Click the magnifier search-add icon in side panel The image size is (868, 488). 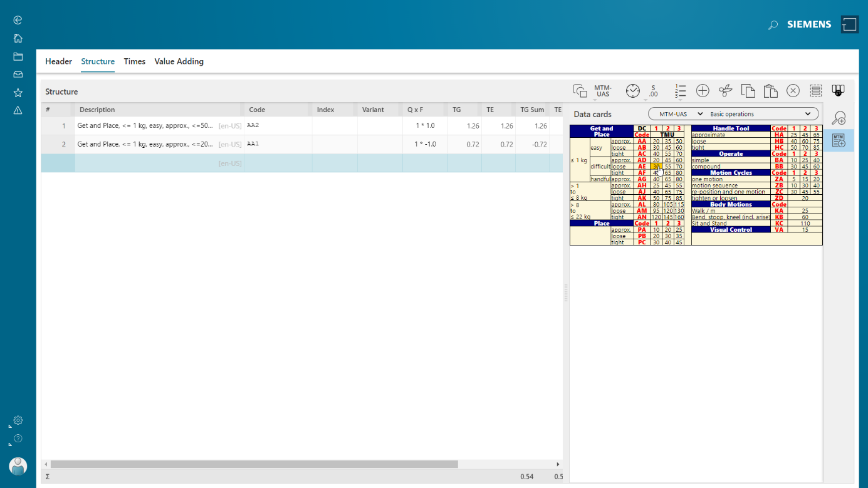(x=839, y=118)
